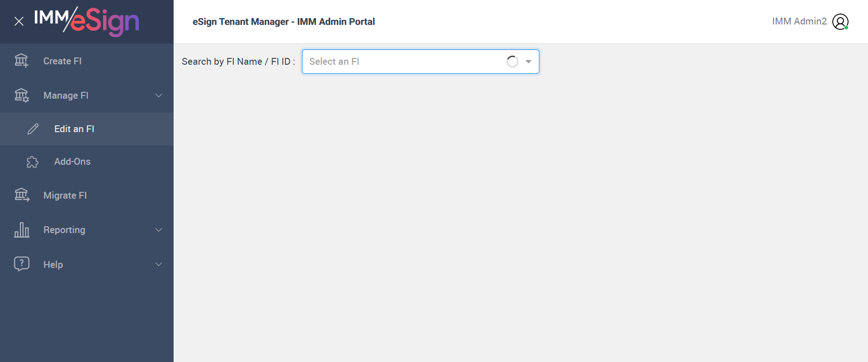Select the Reporting menu label
This screenshot has width=868, height=362.
(x=64, y=230)
